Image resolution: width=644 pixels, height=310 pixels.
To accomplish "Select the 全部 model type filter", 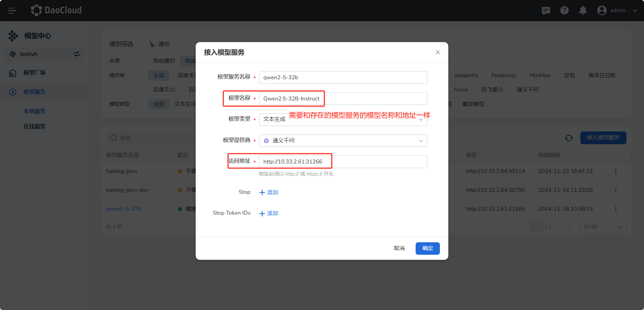I will point(159,104).
